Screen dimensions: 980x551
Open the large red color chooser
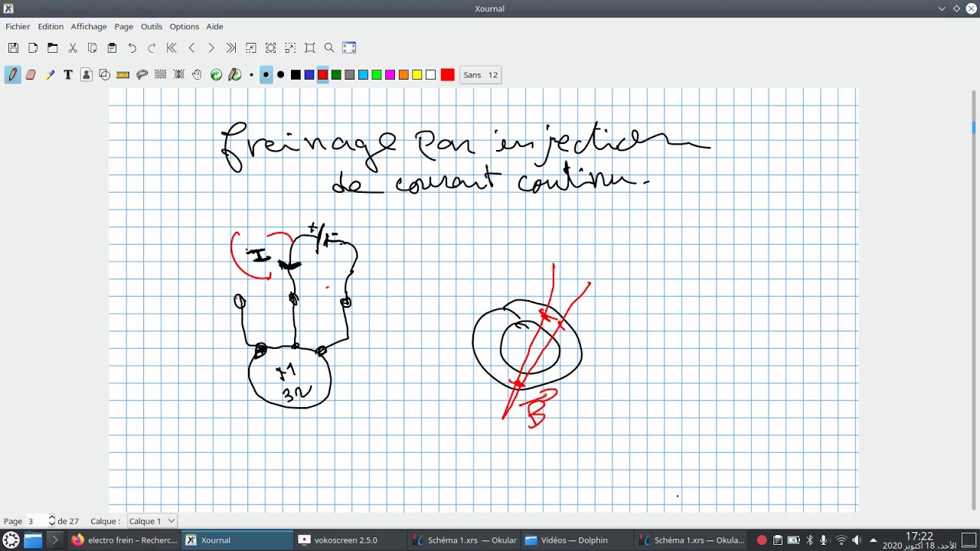[x=448, y=74]
